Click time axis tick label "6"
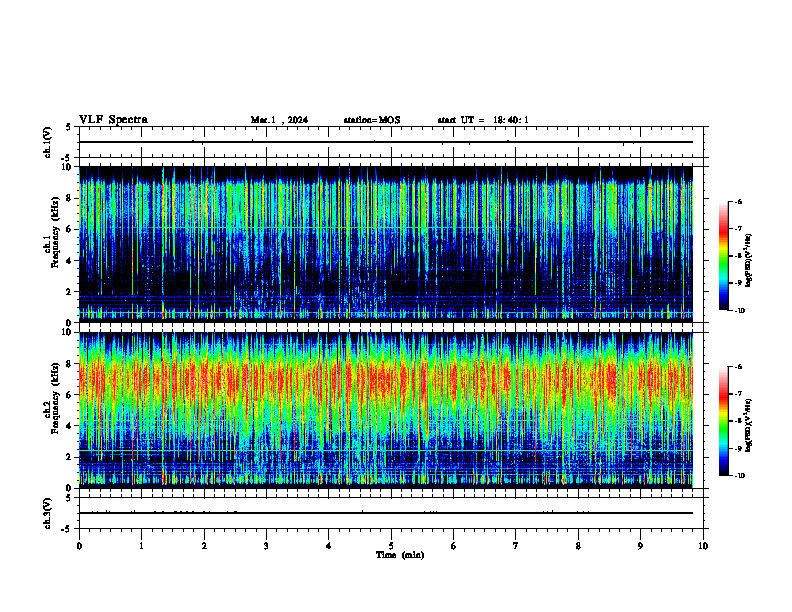Viewport: 792px width, 612px height. (454, 546)
